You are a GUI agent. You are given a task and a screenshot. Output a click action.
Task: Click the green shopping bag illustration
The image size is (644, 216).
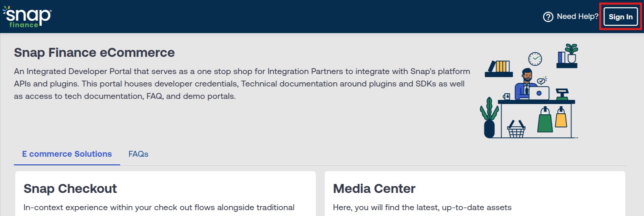point(545,120)
